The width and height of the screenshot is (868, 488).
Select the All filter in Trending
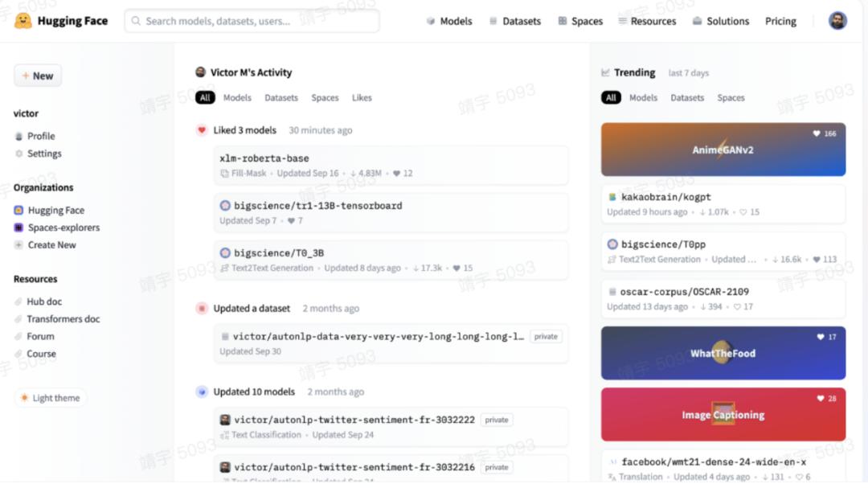pyautogui.click(x=611, y=97)
